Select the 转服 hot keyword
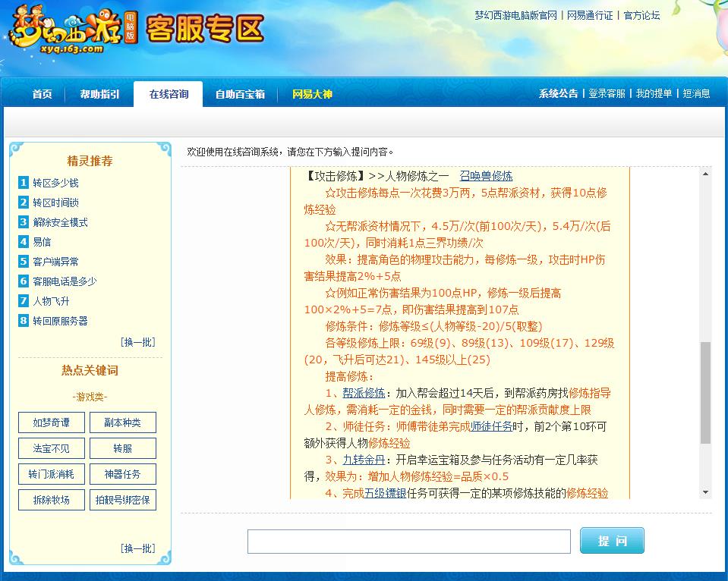728x581 pixels. pos(123,448)
